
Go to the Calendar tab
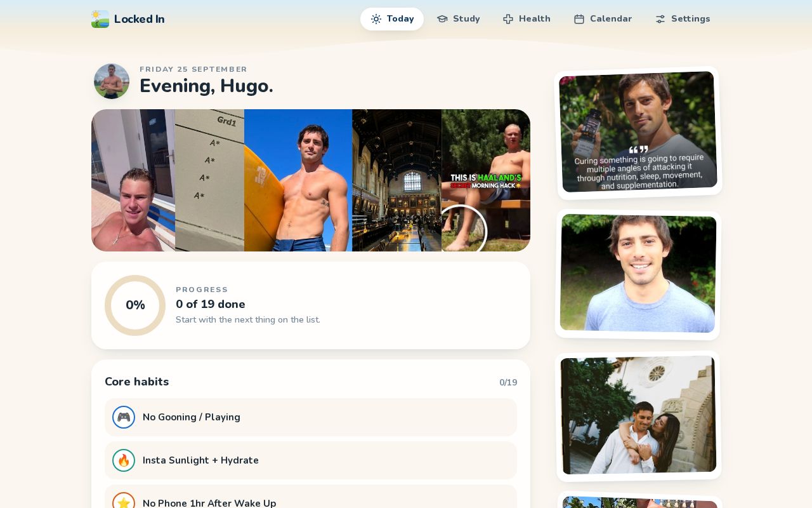603,19
